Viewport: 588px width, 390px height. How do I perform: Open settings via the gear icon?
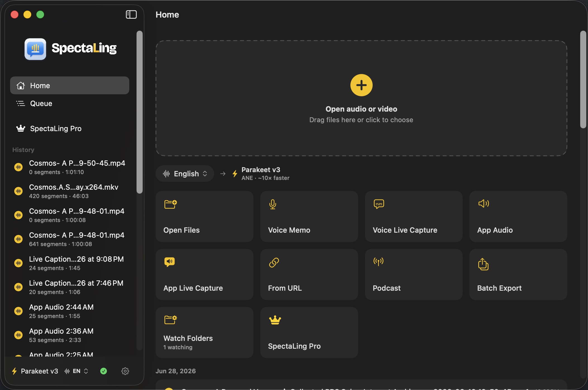125,371
